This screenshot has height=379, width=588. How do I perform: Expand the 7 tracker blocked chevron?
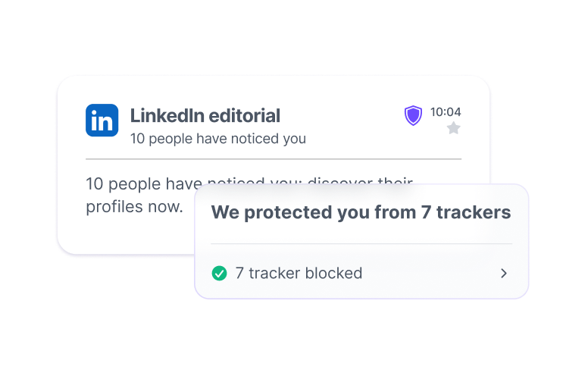pos(504,273)
